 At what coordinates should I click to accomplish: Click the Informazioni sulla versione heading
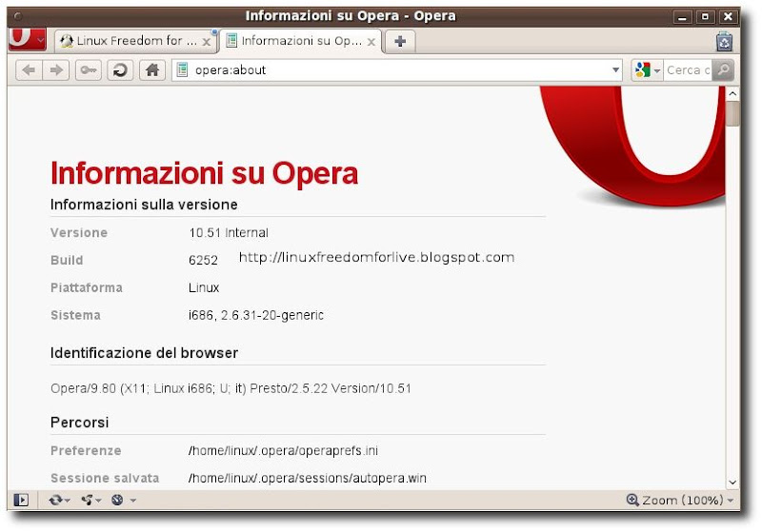point(144,205)
